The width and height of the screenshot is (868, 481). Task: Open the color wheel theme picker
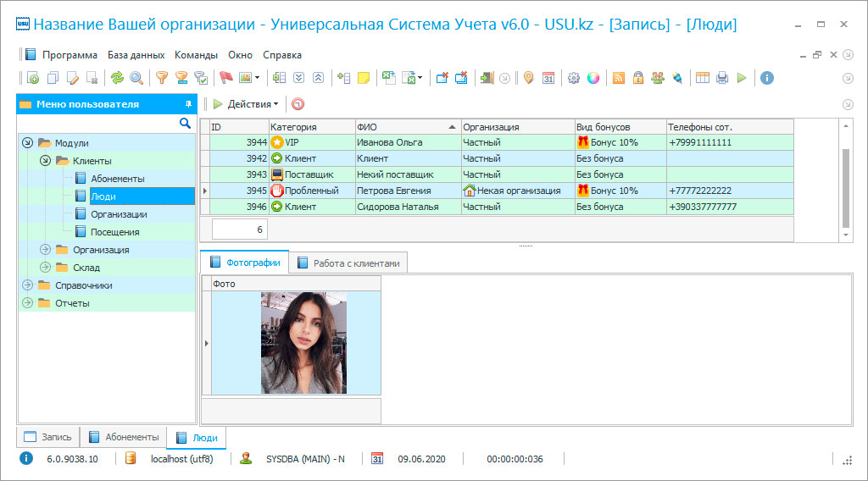593,78
